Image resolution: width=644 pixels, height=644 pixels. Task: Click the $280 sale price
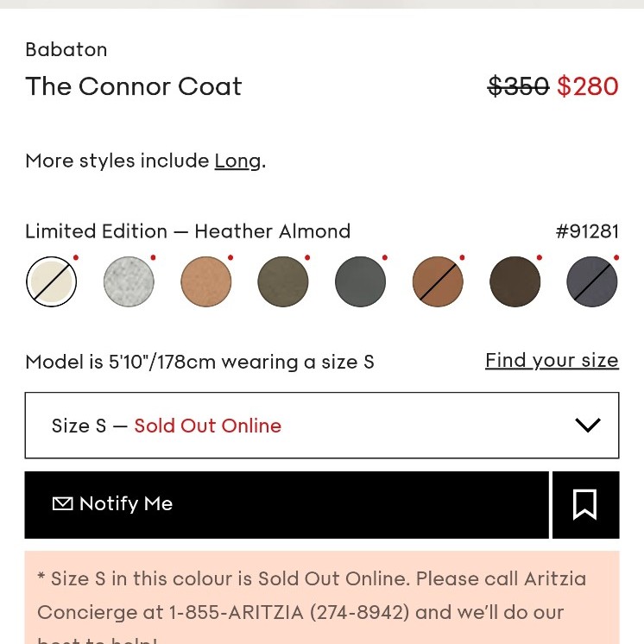coord(588,86)
